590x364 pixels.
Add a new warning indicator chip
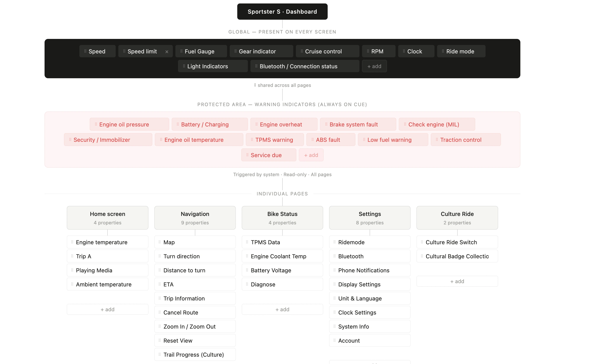(x=311, y=155)
